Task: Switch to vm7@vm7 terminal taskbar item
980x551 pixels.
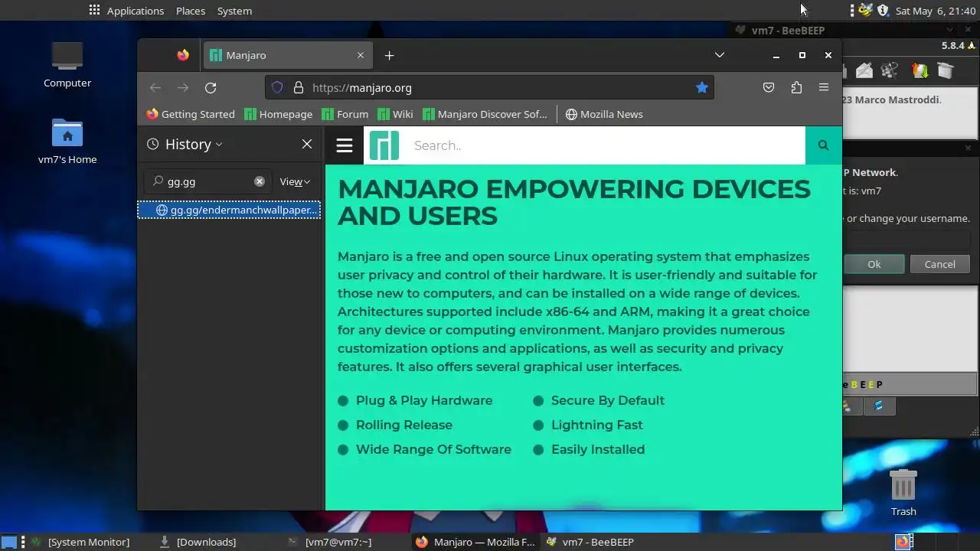Action: click(329, 542)
